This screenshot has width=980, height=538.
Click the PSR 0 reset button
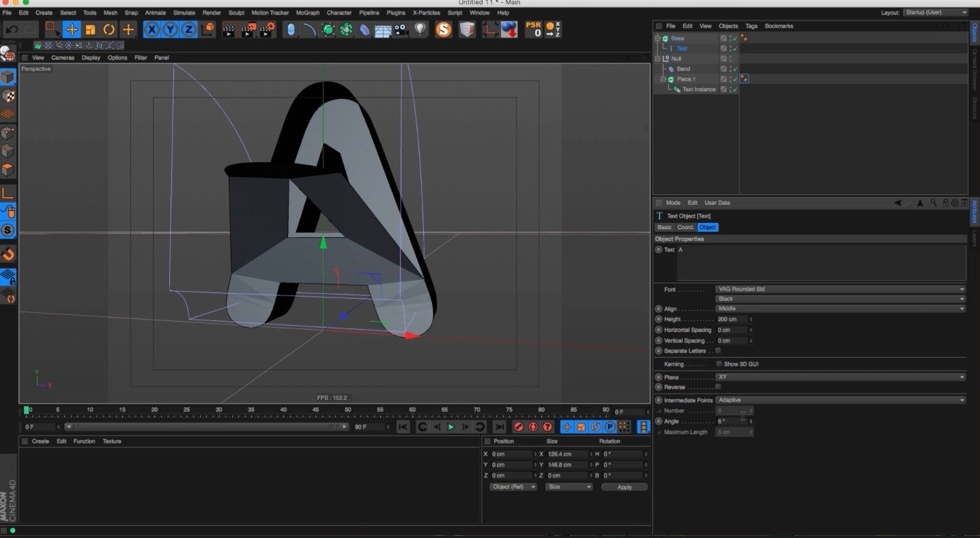tap(534, 29)
